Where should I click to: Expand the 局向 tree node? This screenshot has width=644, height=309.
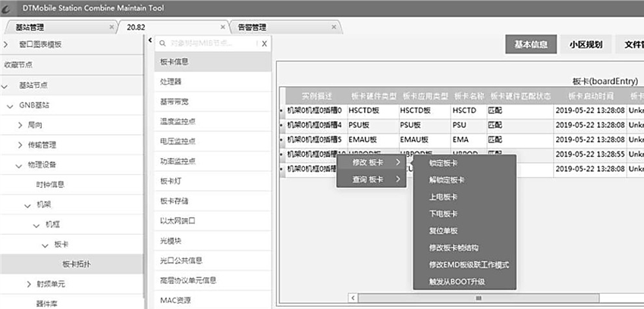click(x=20, y=125)
